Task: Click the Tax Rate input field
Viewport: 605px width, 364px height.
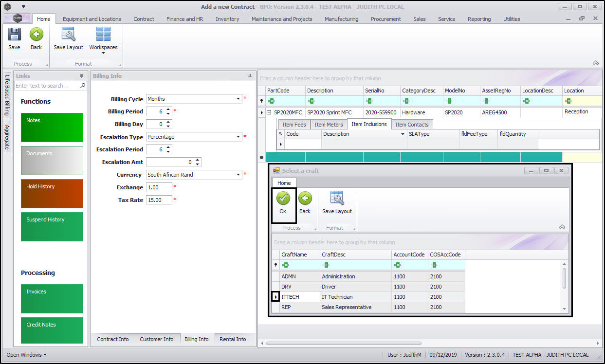Action: tap(159, 200)
